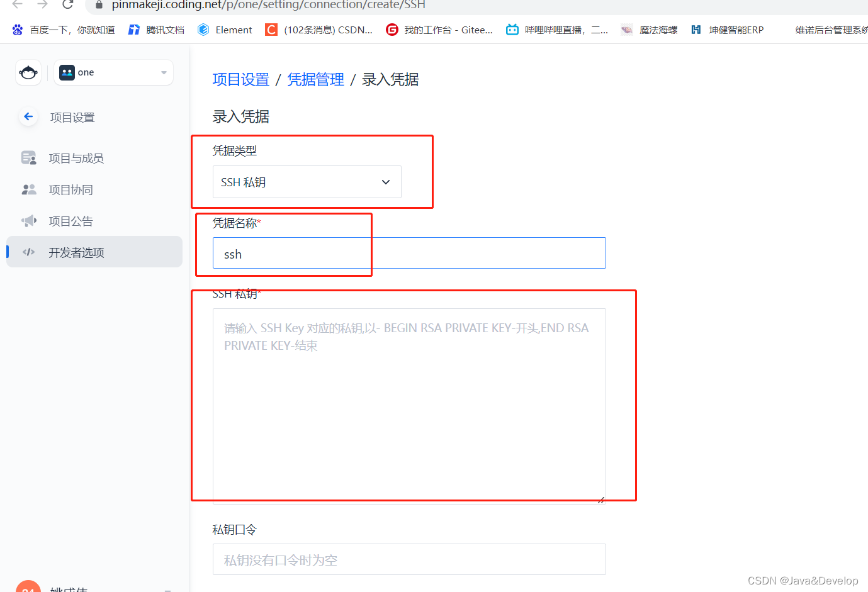The image size is (868, 592).
Task: Go to 项目设置 breadcrumb link
Action: coord(241,79)
